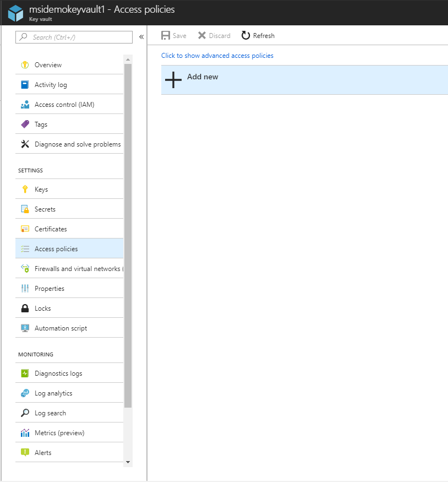Open Metrics (preview) menu item
Screen dimensions: 448x482
tap(69, 433)
